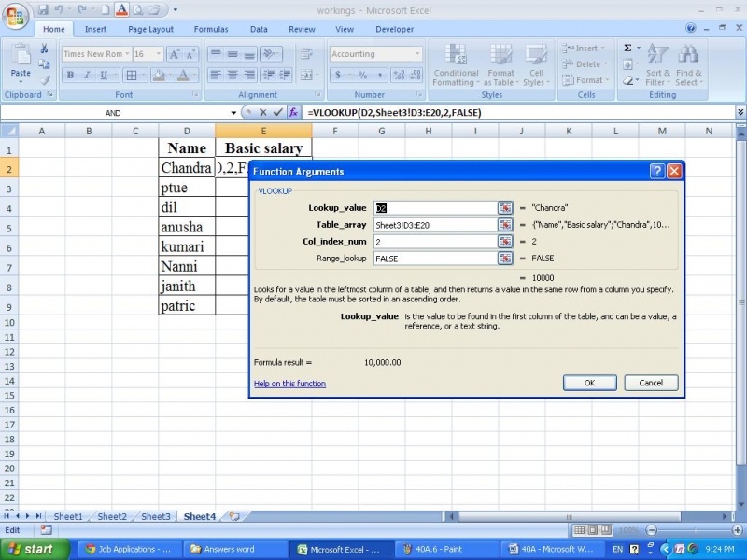Viewport: 747px width, 560px height.
Task: Confirm formula with the Enter checkmark icon
Action: coord(277,112)
